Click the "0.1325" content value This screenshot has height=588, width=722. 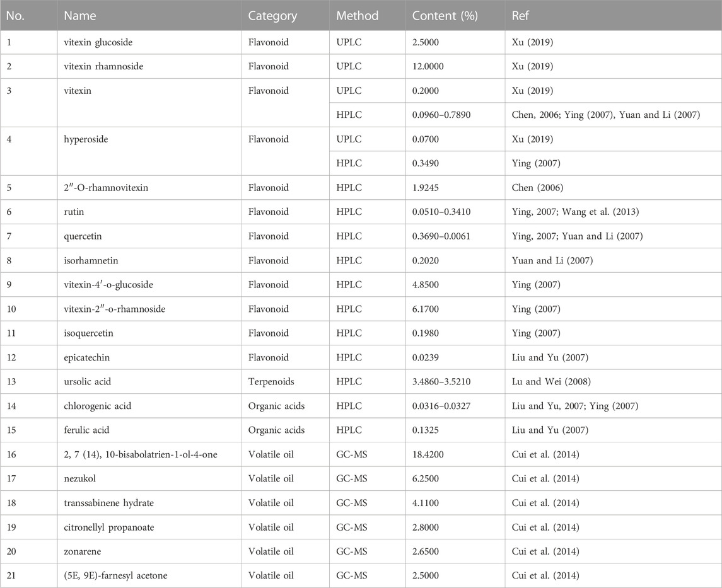[x=426, y=430]
